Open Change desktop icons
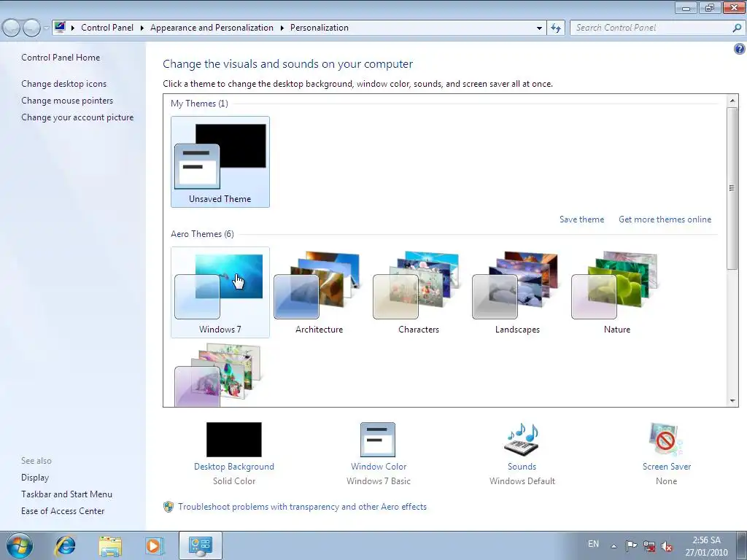The width and height of the screenshot is (747, 560). pyautogui.click(x=64, y=84)
